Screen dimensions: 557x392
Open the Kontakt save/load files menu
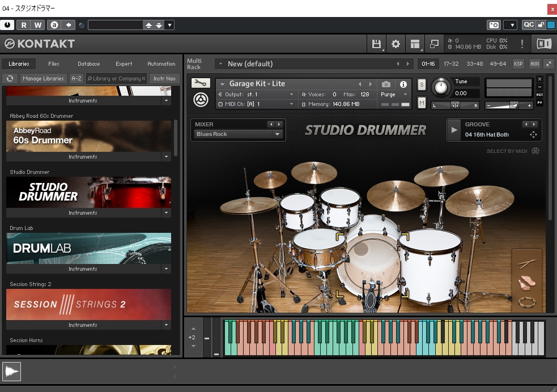click(376, 44)
